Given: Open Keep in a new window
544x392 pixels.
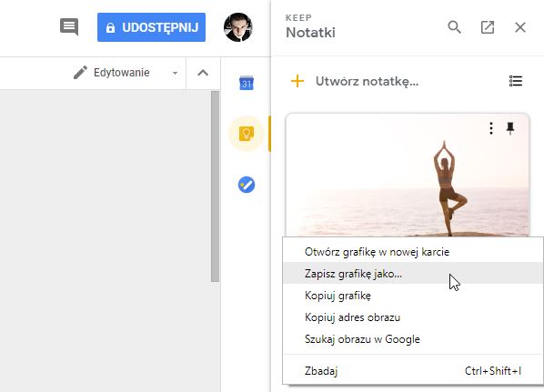Looking at the screenshot, I should (488, 27).
